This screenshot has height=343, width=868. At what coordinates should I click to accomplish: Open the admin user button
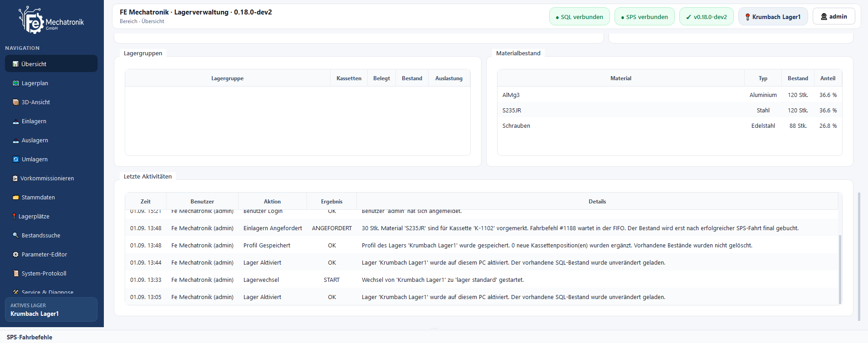(x=834, y=16)
